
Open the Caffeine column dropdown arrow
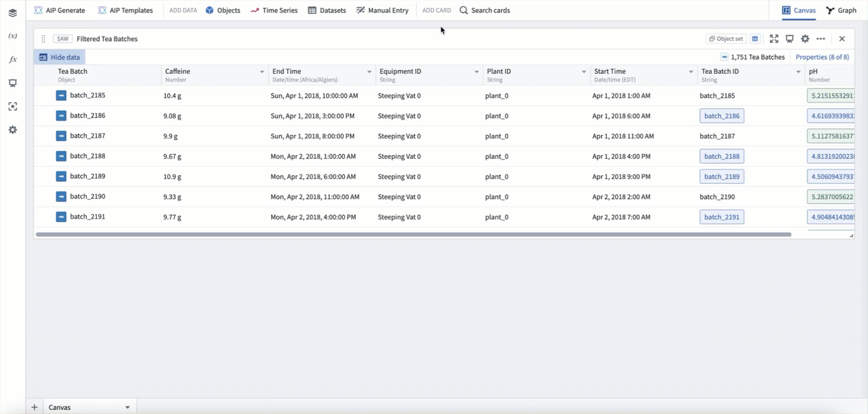[x=262, y=72]
